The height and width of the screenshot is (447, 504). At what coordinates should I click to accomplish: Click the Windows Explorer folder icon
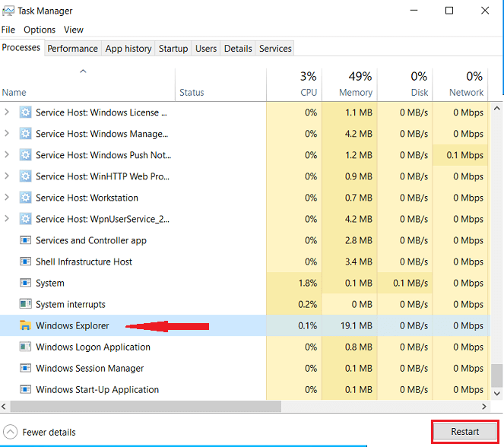point(25,325)
